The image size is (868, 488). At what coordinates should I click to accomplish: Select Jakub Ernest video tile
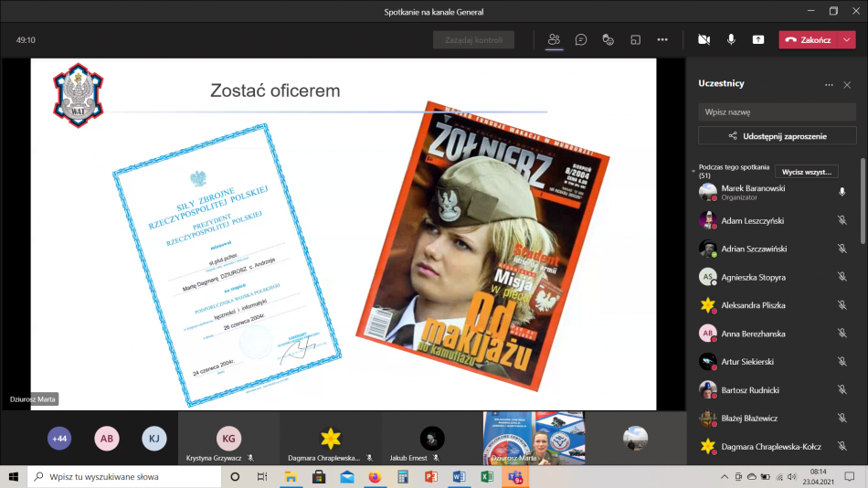point(432,438)
